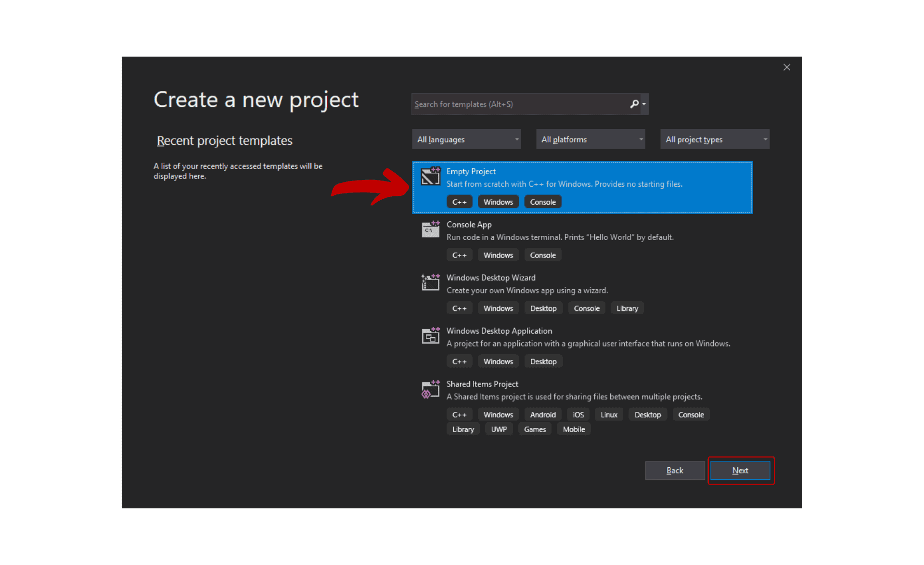Click Windows tag under Shared Items Project
The width and height of the screenshot is (924, 565).
[x=498, y=414]
